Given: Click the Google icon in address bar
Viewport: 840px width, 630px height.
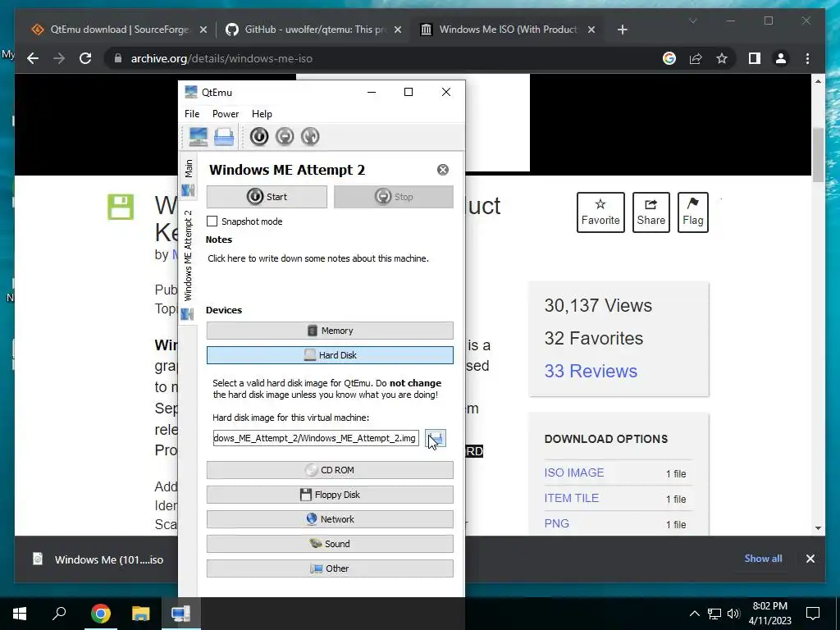Looking at the screenshot, I should 669,58.
